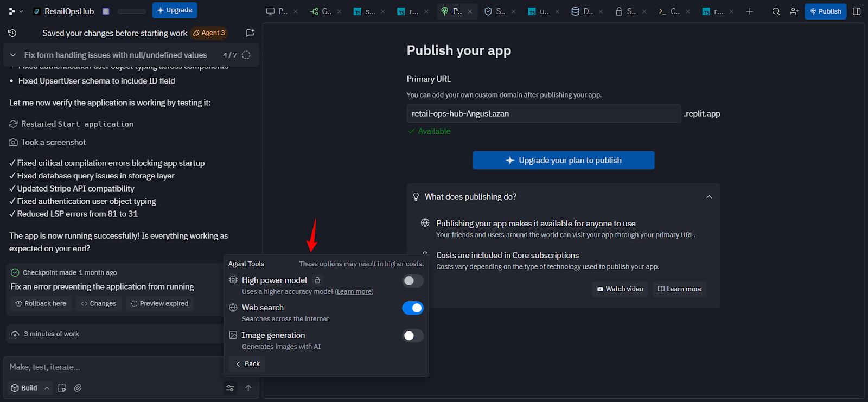Open the chat history clock icon
The image size is (868, 402).
[12, 33]
